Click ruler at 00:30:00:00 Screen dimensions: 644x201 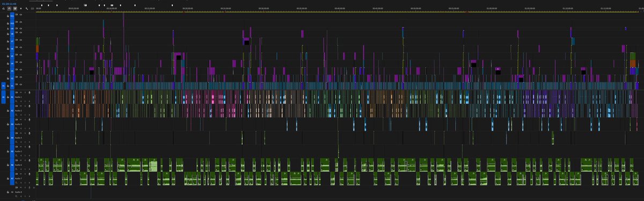264,9
